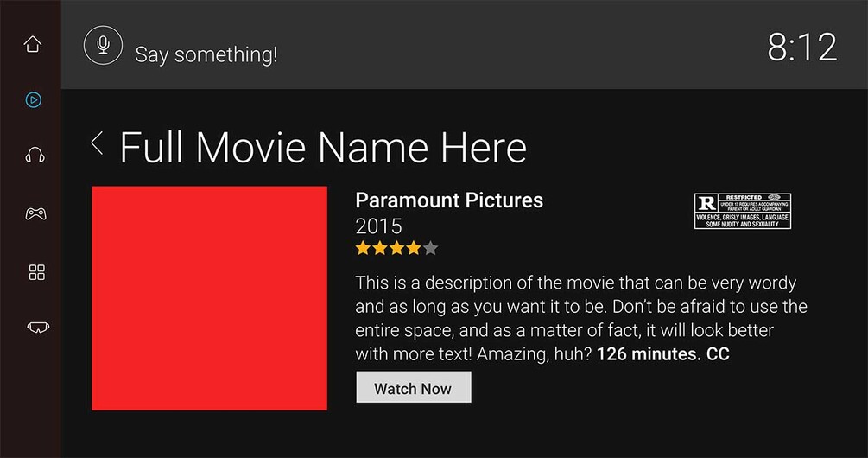Click the CC closed captions label
Screen dimensions: 868x458
tap(718, 354)
